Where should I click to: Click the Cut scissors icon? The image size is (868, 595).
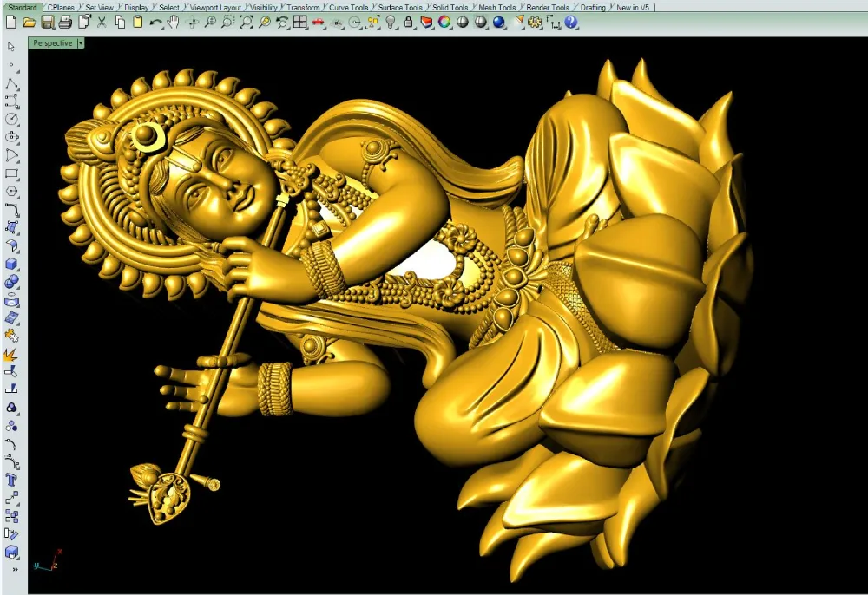(x=102, y=23)
